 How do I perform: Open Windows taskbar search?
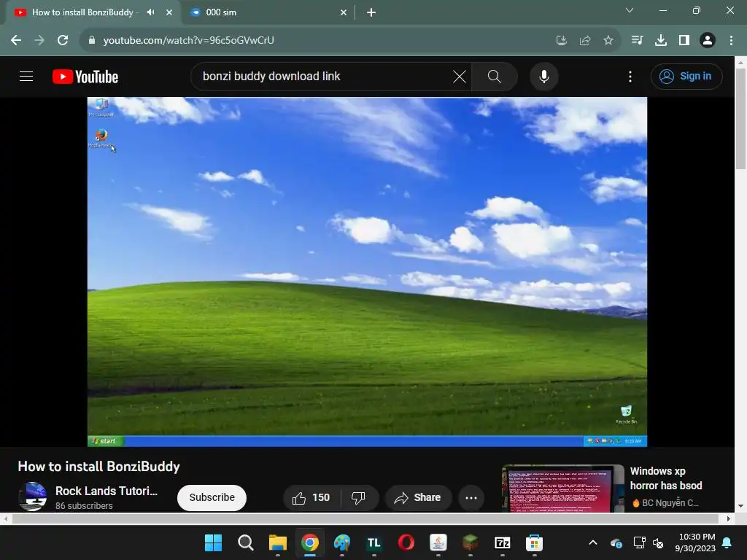[x=245, y=542]
